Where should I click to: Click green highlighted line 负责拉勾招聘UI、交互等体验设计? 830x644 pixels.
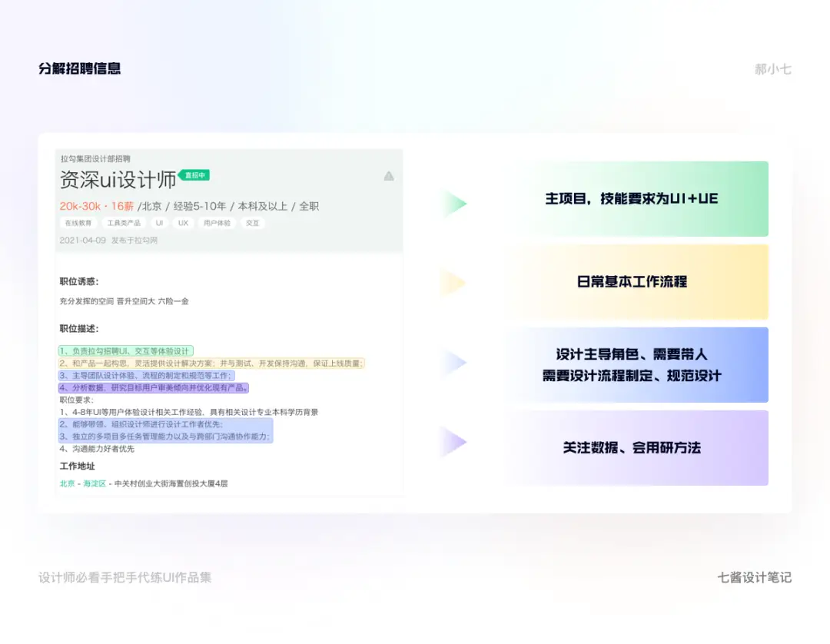pyautogui.click(x=126, y=351)
